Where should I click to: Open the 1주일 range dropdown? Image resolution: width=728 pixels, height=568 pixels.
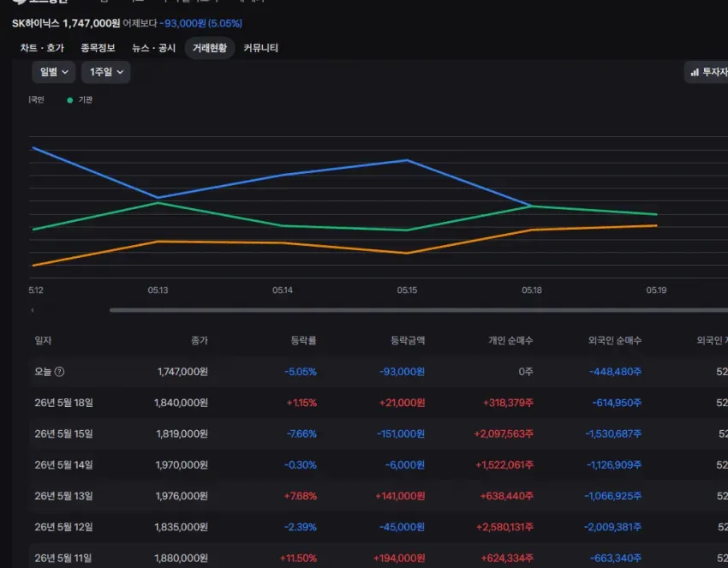pyautogui.click(x=106, y=72)
